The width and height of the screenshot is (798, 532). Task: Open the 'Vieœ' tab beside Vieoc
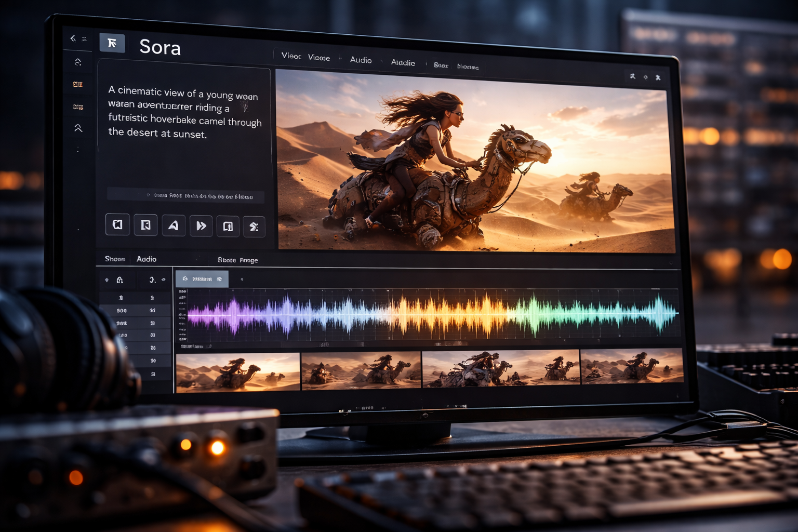(319, 58)
